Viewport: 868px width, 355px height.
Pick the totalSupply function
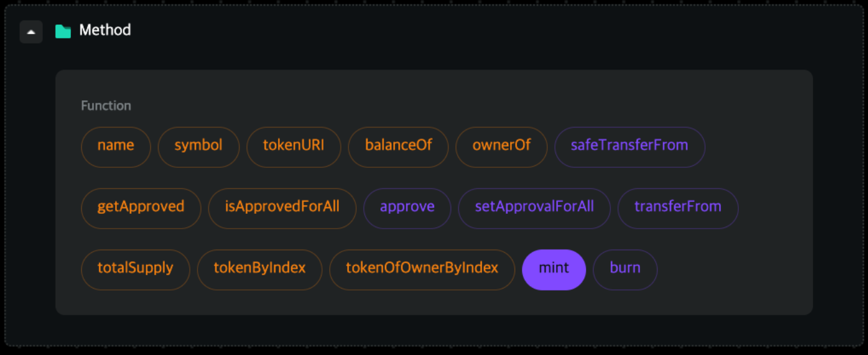click(x=136, y=268)
